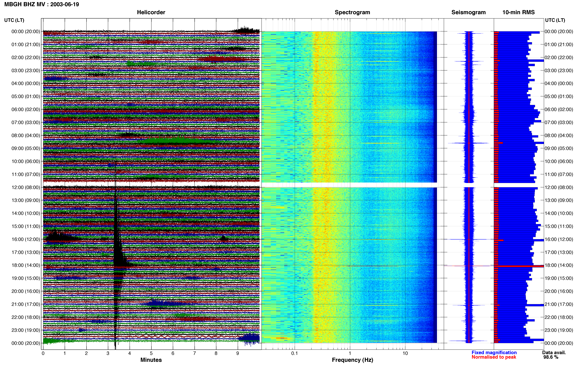588x368 pixels.
Task: Click the left '15:00 (11:00)' time label
Action: (x=26, y=226)
